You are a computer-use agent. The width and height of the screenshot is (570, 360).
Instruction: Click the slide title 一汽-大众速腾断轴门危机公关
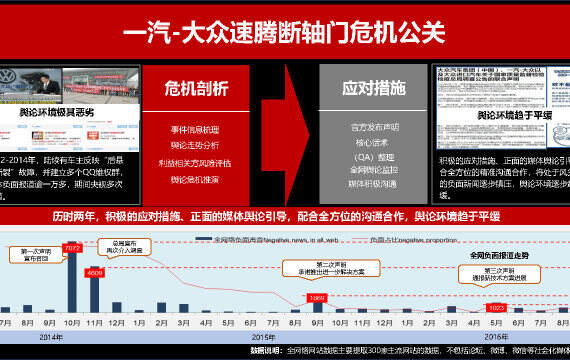pyautogui.click(x=284, y=32)
